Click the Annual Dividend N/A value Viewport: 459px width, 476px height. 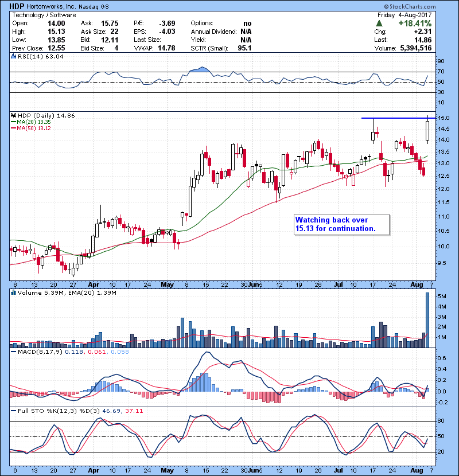[x=246, y=32]
